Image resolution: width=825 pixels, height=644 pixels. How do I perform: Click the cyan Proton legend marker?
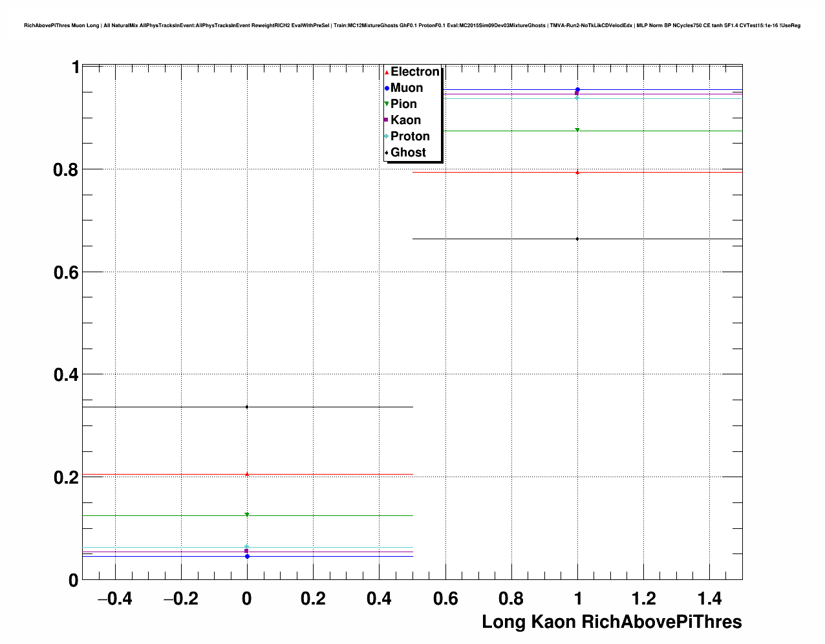point(387,136)
